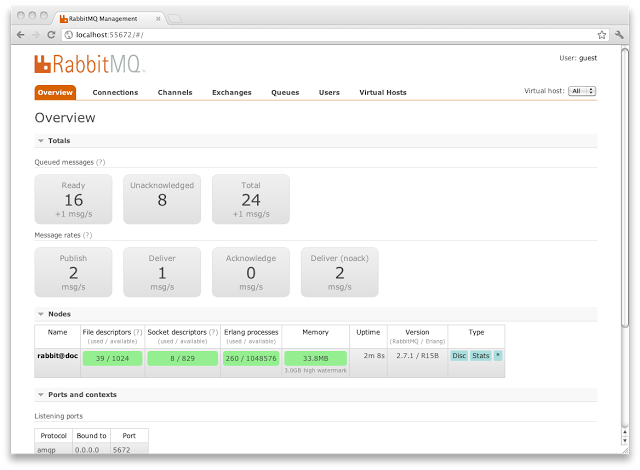The height and width of the screenshot is (470, 640).
Task: Click the Stats type badge
Action: coord(481,356)
